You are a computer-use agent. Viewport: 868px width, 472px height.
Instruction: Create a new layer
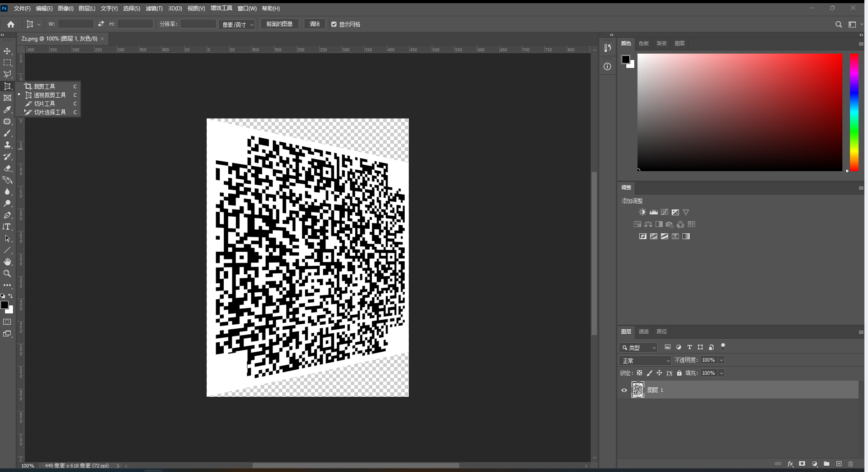[839, 464]
